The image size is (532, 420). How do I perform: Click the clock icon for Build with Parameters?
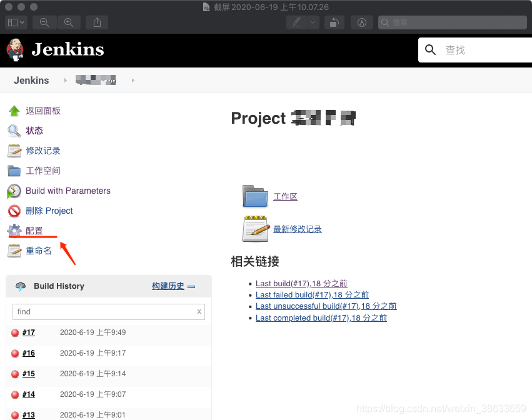pyautogui.click(x=14, y=191)
